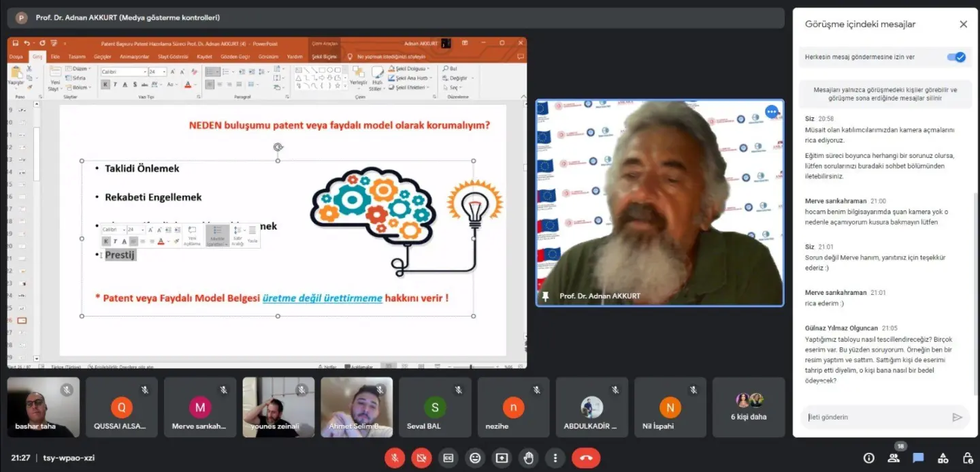Click the present screen icon
This screenshot has height=472, width=980.
coord(502,458)
